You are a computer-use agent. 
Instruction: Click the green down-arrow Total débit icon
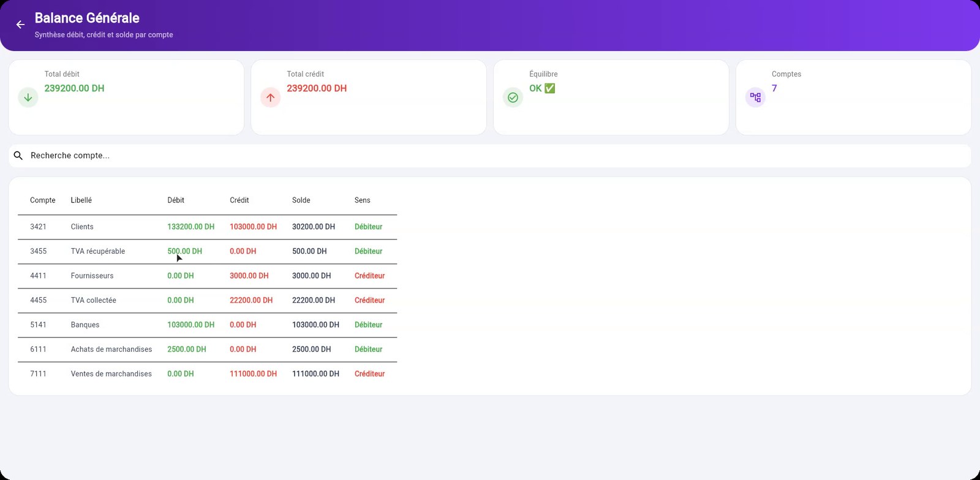28,97
